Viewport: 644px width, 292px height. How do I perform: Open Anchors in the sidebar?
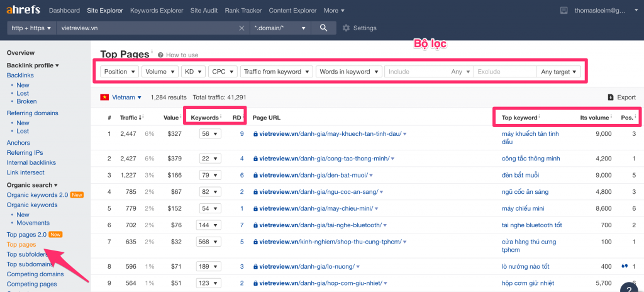18,143
